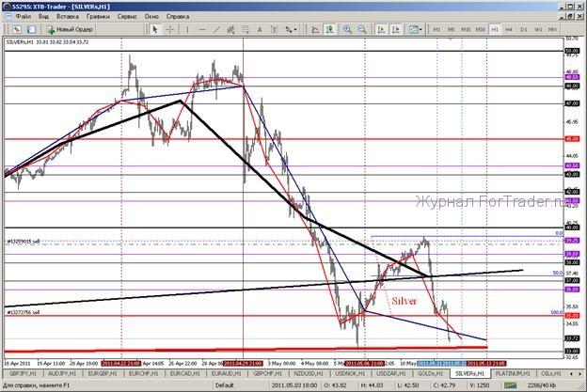Viewport: 587px width, 392px height.
Task: Switch to EURAUD,H1 chart tab
Action: point(226,373)
